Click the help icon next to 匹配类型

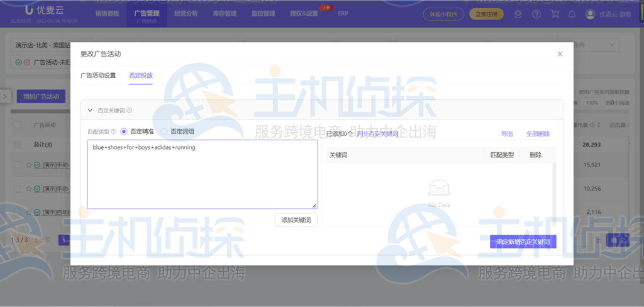[114, 131]
